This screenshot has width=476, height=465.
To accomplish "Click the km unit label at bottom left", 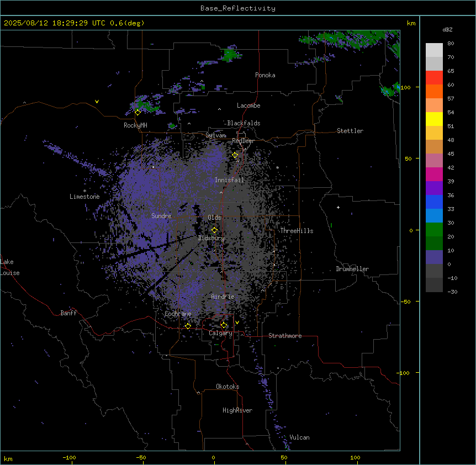I will pos(8,459).
